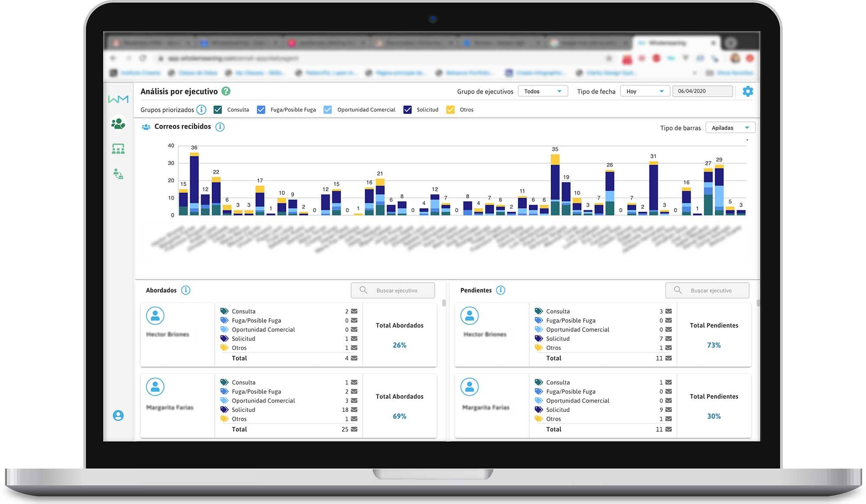Open the team board sidebar icon
The height and width of the screenshot is (504, 866).
(118, 149)
